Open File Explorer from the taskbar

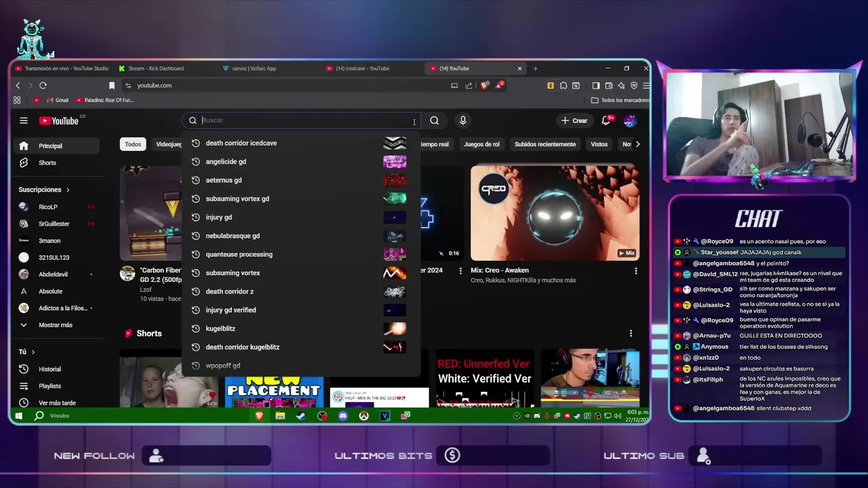click(280, 415)
